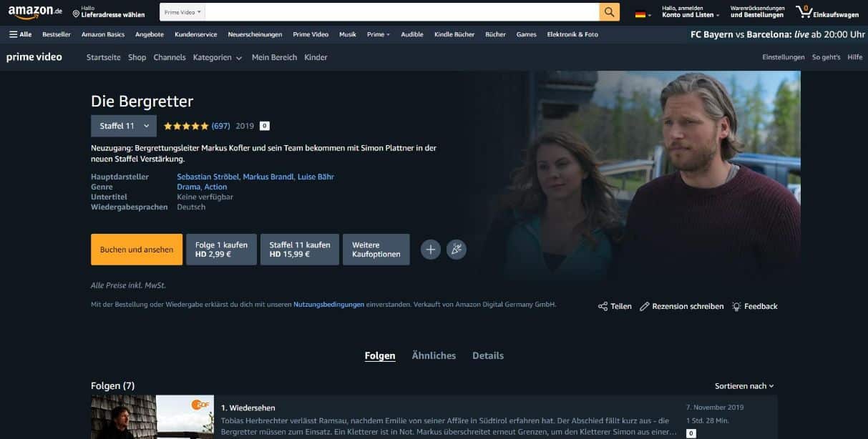The height and width of the screenshot is (439, 868).
Task: Open actor Sebastian Ströbel link
Action: (x=208, y=177)
